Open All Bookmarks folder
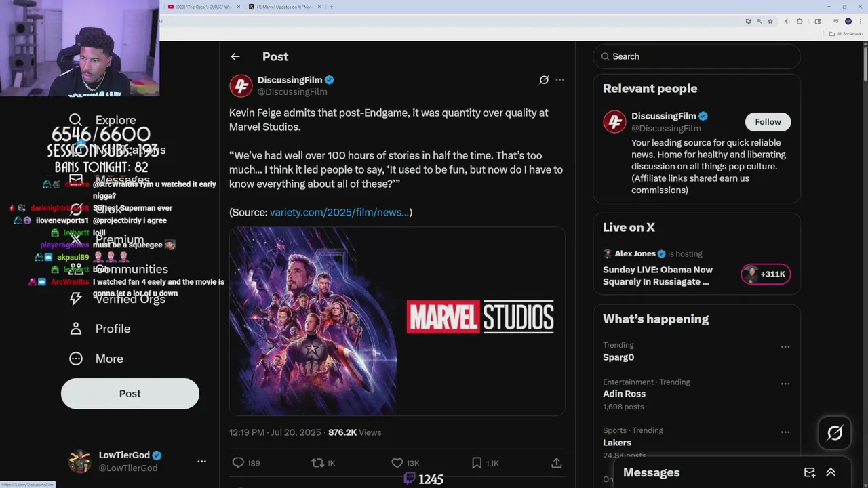The height and width of the screenshot is (488, 868). click(846, 34)
